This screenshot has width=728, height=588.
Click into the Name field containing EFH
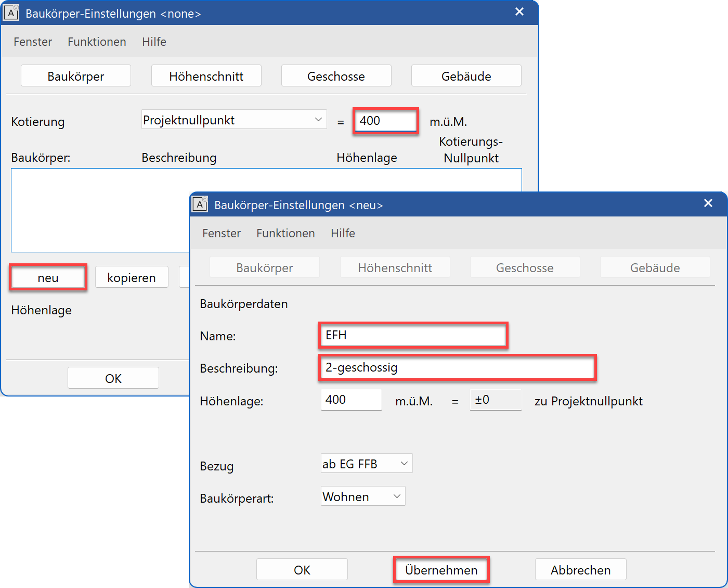click(x=413, y=335)
